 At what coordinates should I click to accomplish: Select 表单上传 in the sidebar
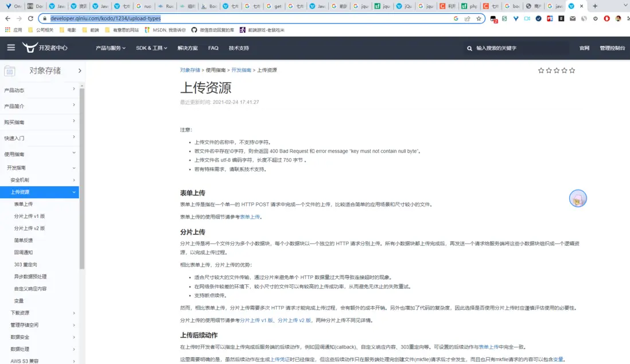pyautogui.click(x=24, y=204)
